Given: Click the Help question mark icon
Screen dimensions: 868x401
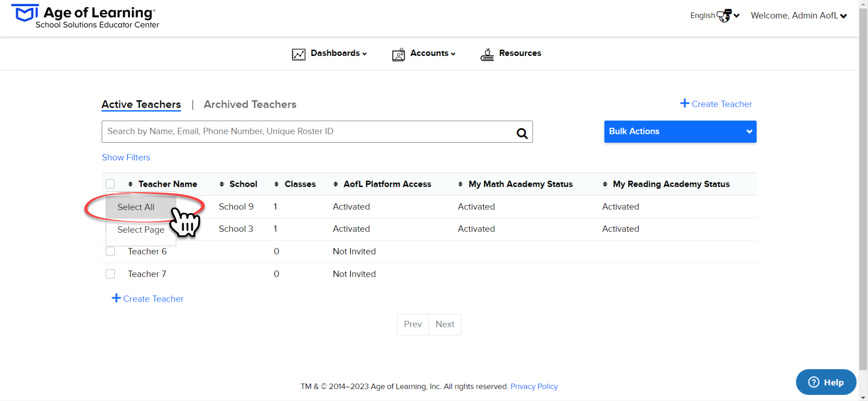Looking at the screenshot, I should pos(813,382).
